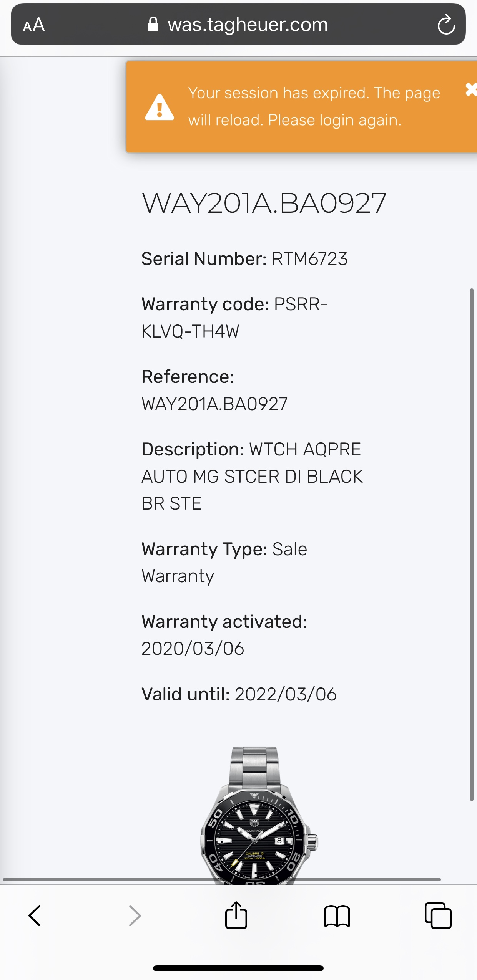477x980 pixels.
Task: Tap the forward arrow in Safari toolbar
Action: point(135,915)
